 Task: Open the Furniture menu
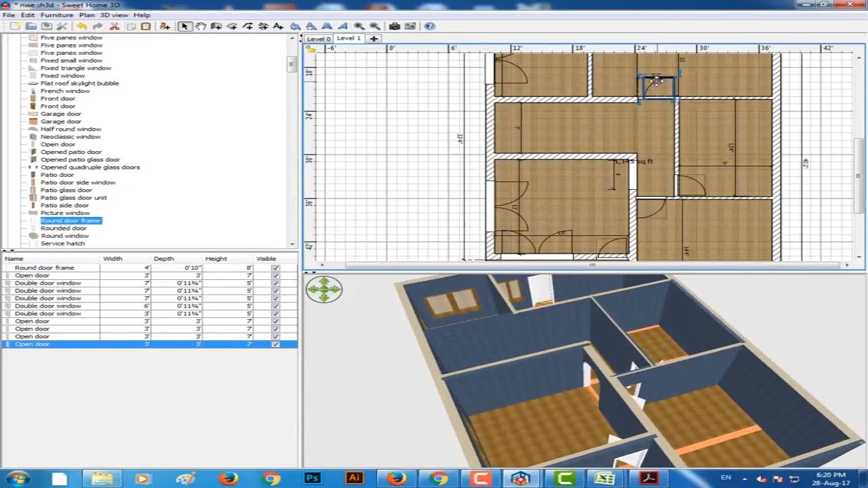(x=57, y=15)
